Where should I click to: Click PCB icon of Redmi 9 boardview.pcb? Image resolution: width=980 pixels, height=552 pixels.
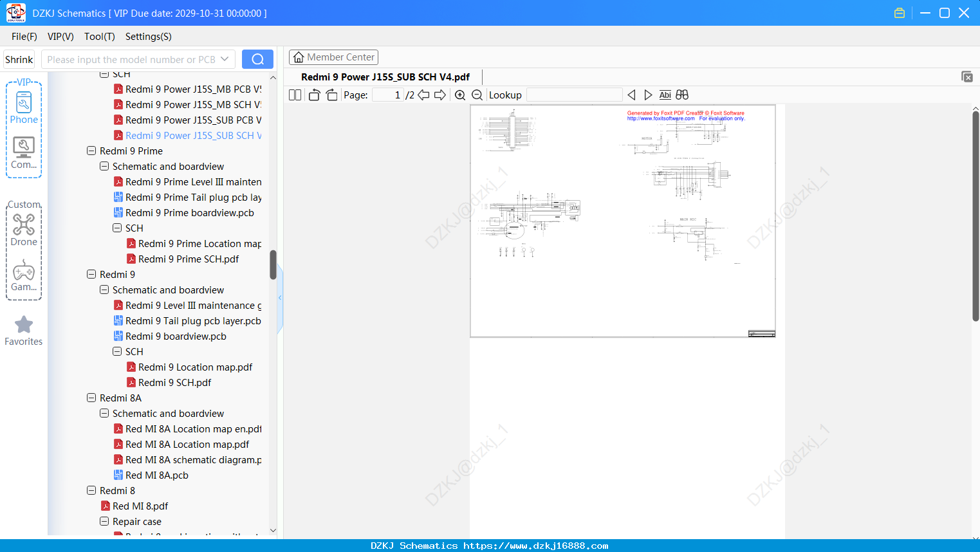point(118,336)
